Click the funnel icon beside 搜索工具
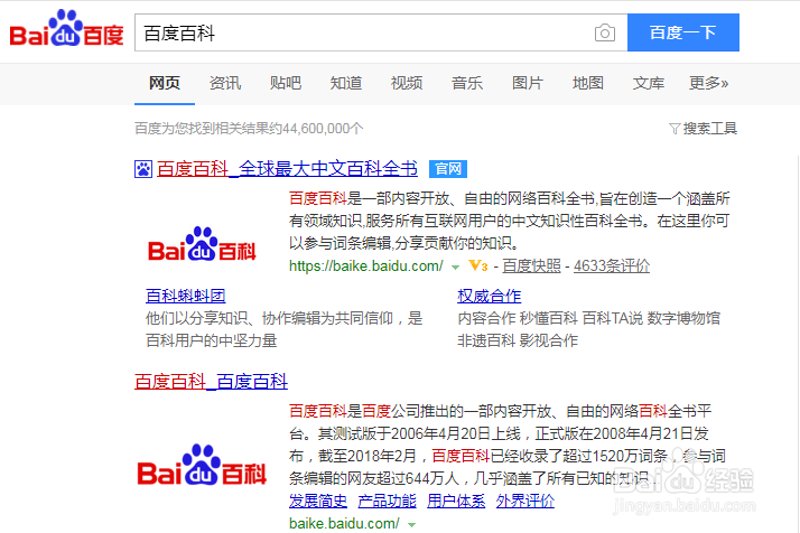Image resolution: width=800 pixels, height=533 pixels. 674,129
